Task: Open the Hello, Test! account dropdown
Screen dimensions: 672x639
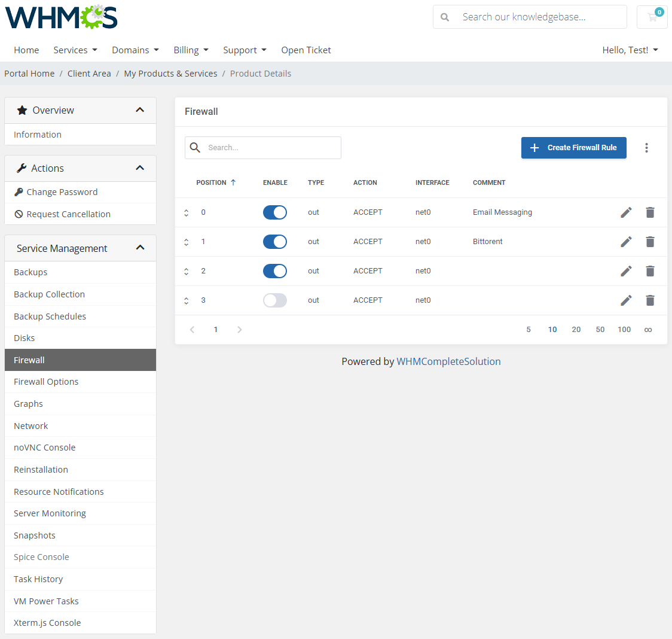Action: click(630, 50)
